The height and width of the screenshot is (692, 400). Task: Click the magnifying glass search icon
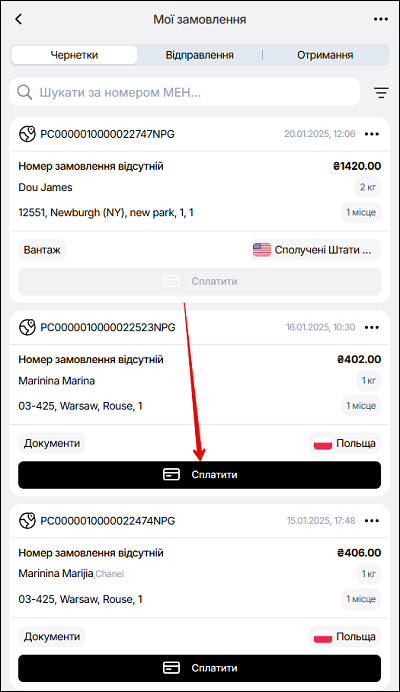24,92
